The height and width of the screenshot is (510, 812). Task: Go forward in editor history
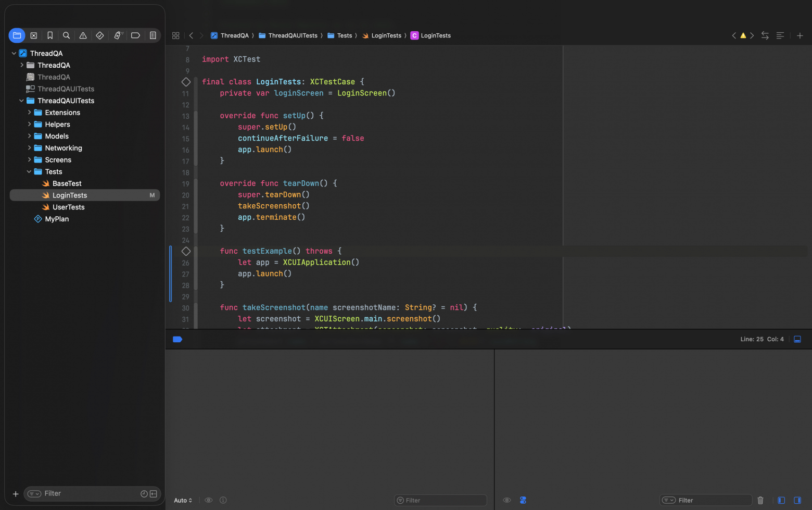point(201,35)
